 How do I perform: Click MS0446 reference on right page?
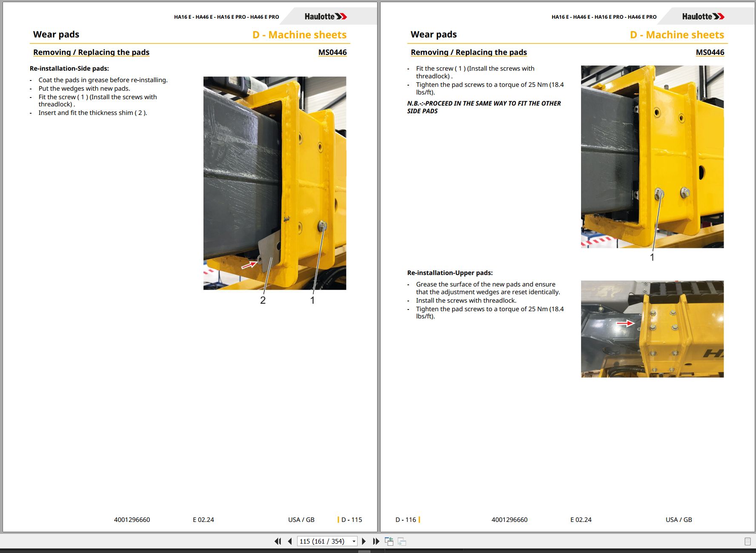point(710,52)
